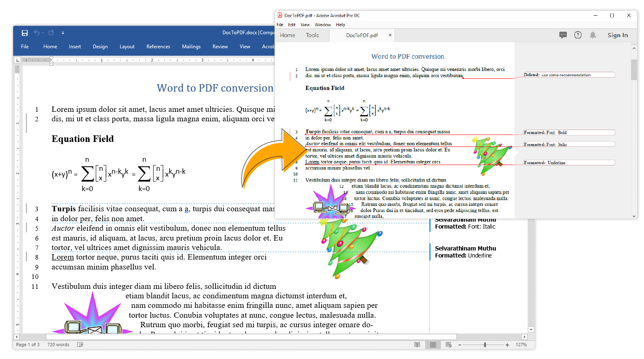
Task: Switch to the Home ribbon tab in Word
Action: point(50,47)
